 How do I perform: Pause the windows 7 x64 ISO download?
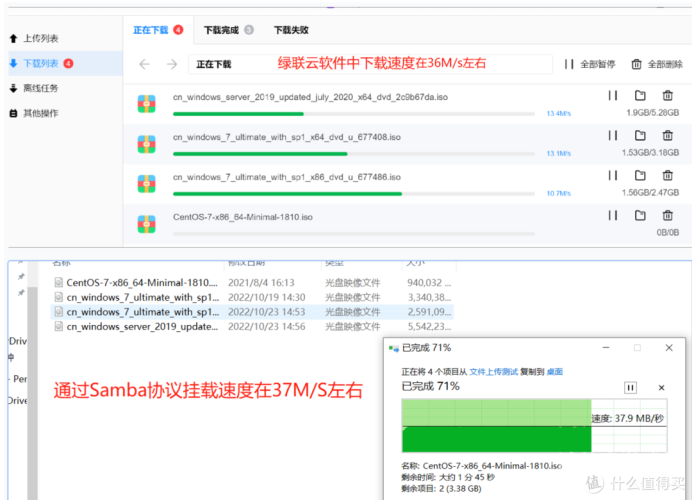coord(613,135)
